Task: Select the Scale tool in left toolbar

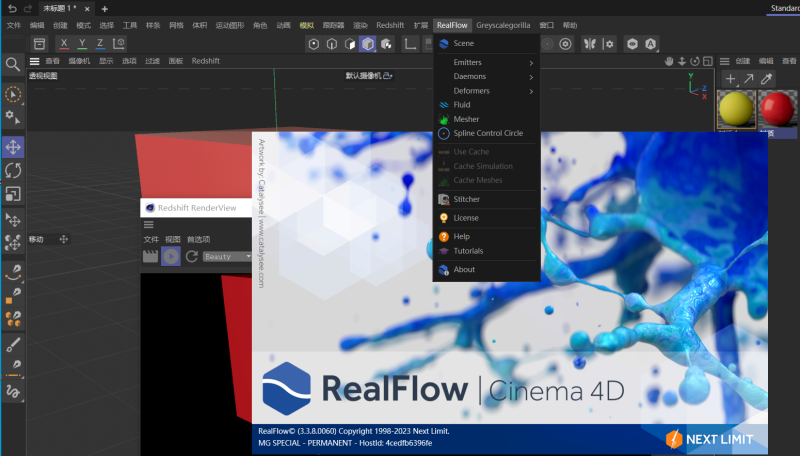Action: (x=13, y=194)
